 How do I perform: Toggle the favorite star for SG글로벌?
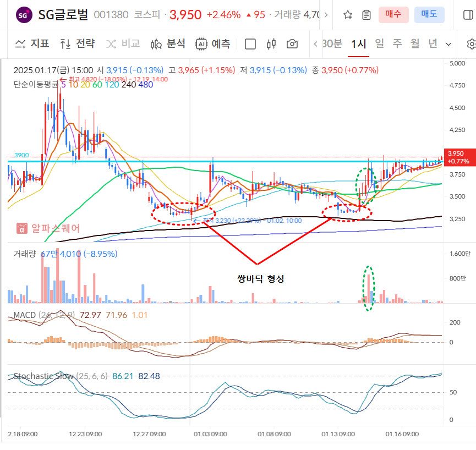(x=347, y=15)
